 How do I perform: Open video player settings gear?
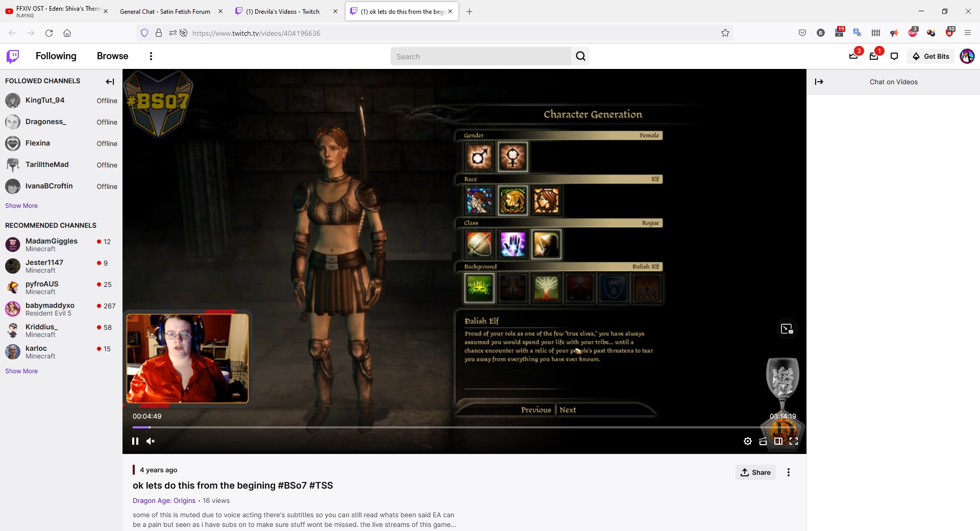[x=747, y=441]
